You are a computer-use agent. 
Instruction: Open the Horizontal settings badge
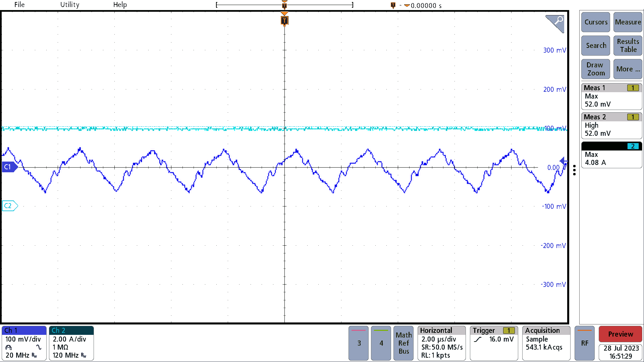click(442, 343)
